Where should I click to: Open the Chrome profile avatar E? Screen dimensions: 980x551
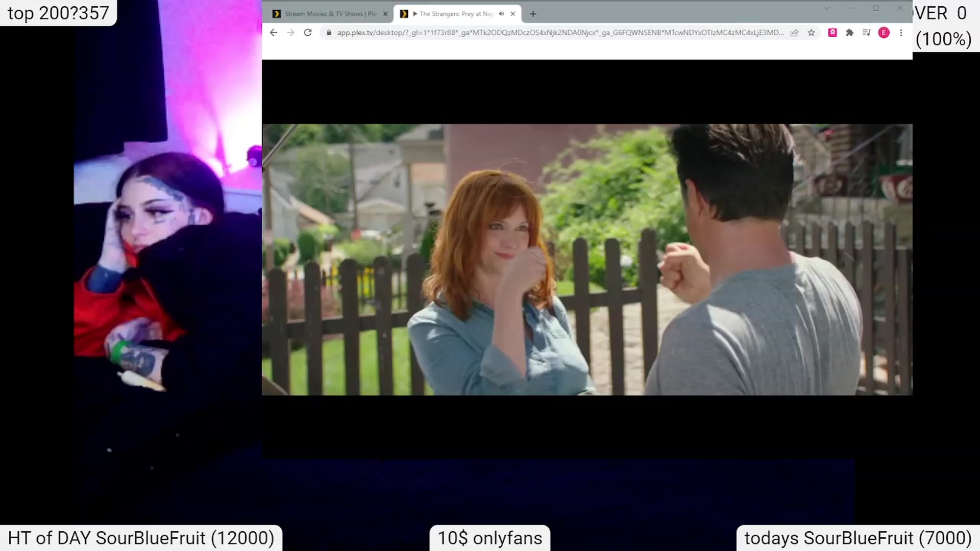pos(884,33)
